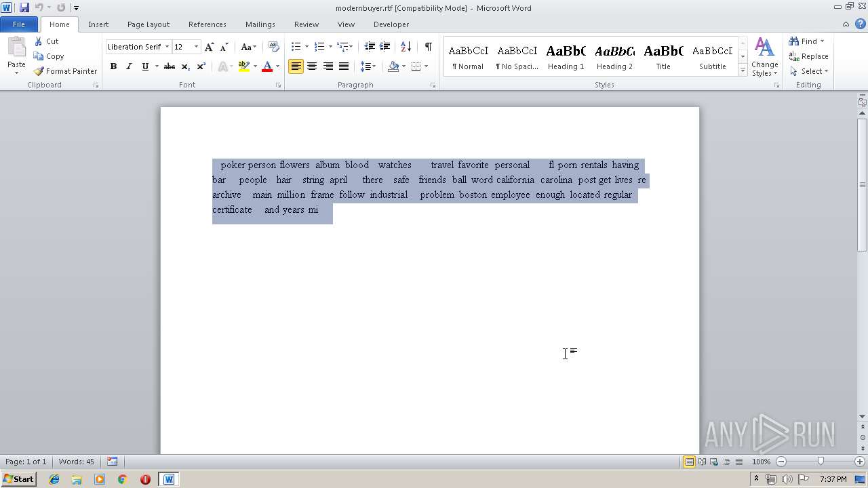The image size is (868, 488).
Task: Open Text Effects glowing A icon
Action: (222, 66)
